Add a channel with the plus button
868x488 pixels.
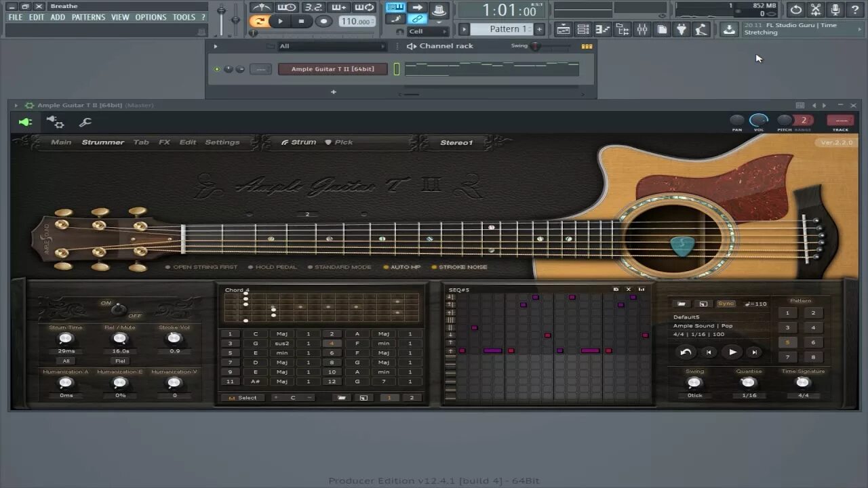point(333,91)
